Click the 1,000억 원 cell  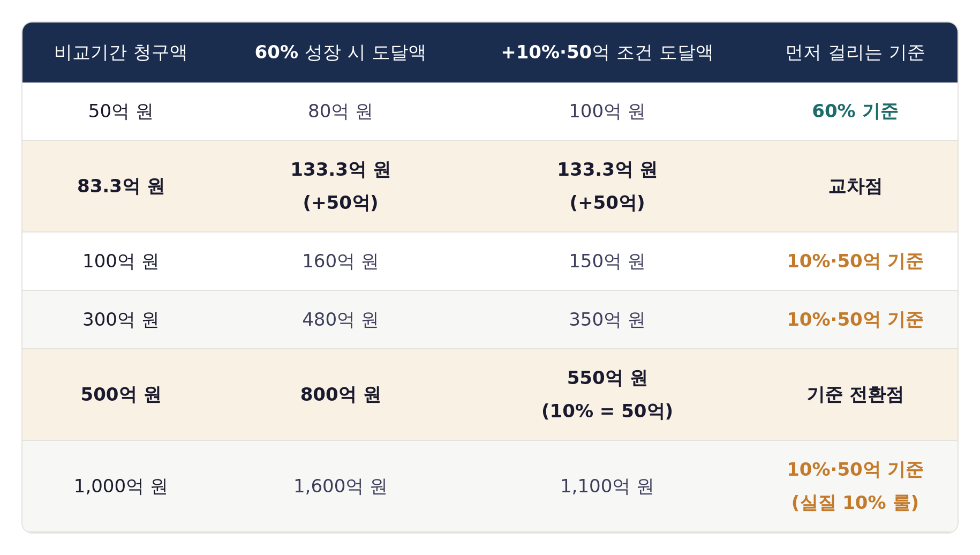coord(120,486)
